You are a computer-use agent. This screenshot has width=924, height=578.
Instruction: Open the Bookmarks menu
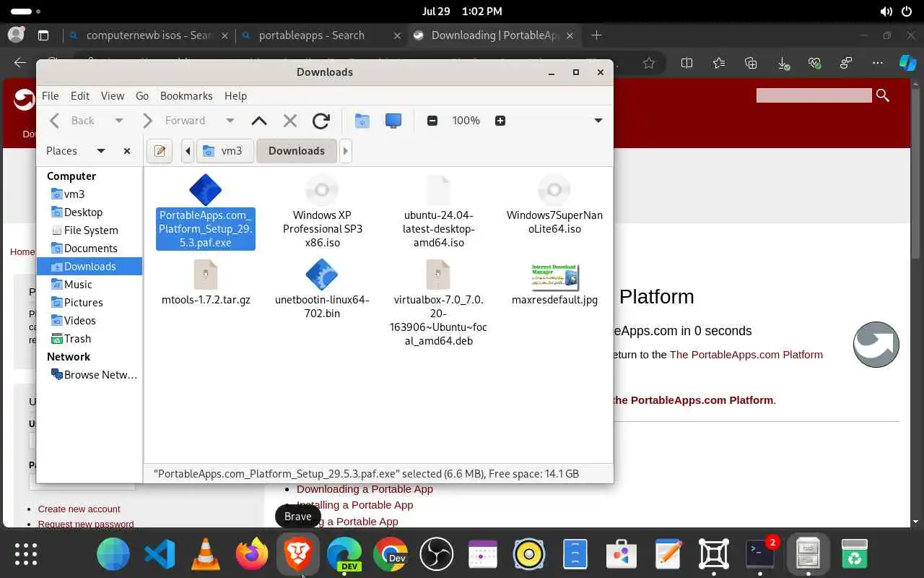coord(186,95)
